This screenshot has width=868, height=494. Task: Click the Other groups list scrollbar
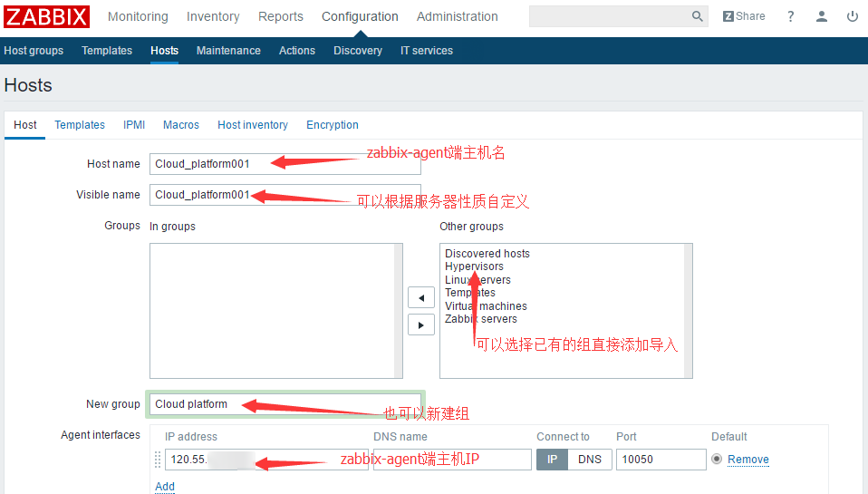point(688,311)
